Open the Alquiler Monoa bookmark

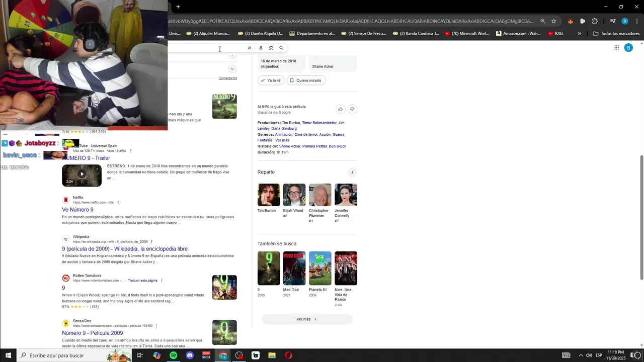208,34
